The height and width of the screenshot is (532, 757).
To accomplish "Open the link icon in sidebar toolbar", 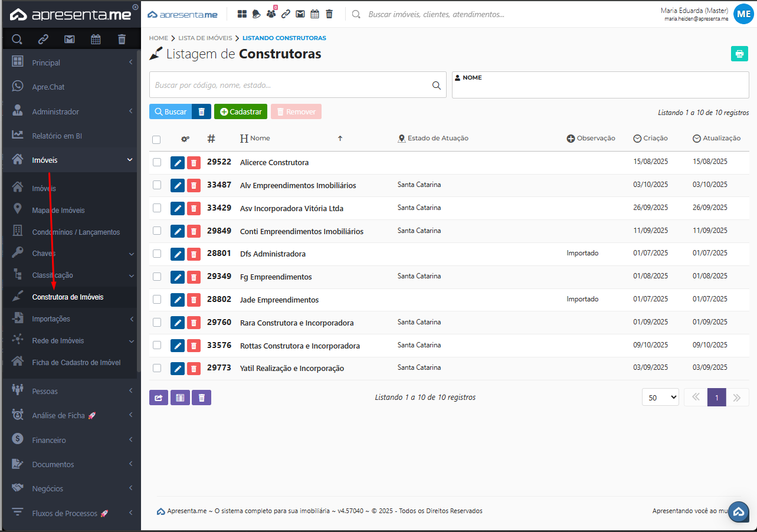I will click(x=43, y=40).
